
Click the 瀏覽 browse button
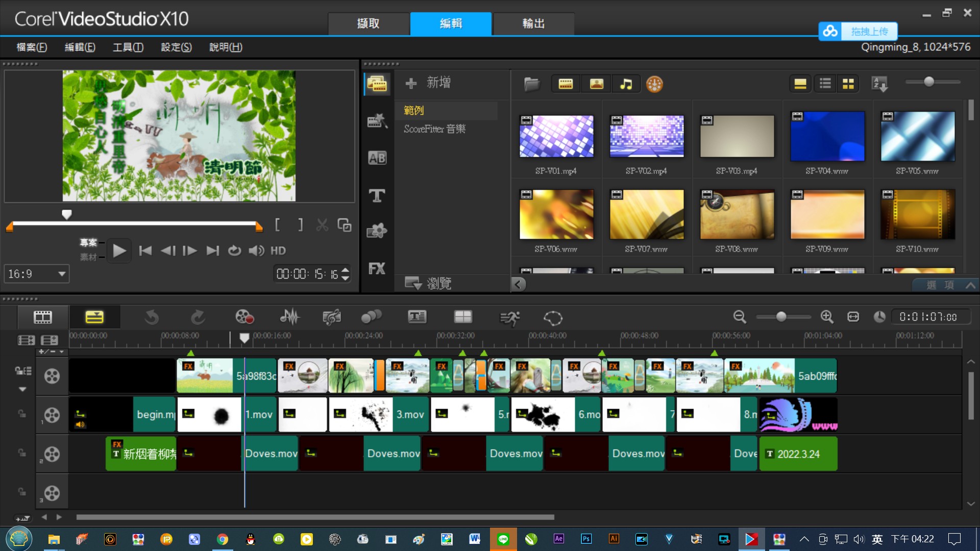[x=428, y=283]
